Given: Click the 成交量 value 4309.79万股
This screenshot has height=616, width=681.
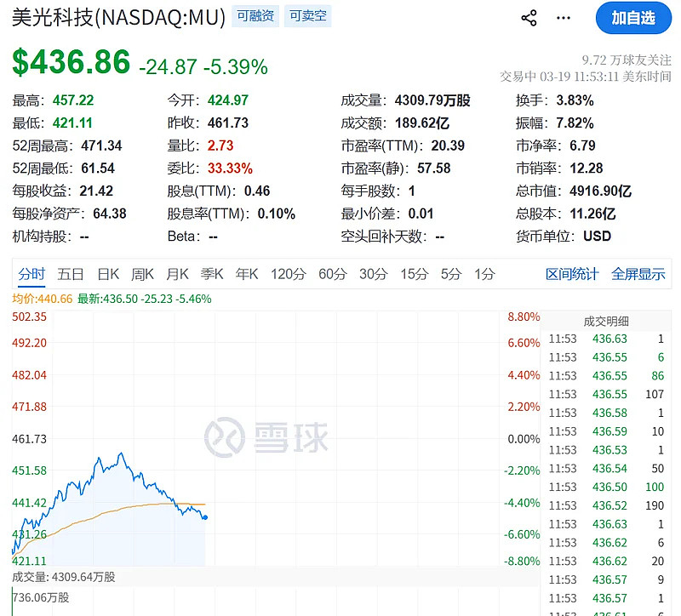Looking at the screenshot, I should (x=432, y=100).
